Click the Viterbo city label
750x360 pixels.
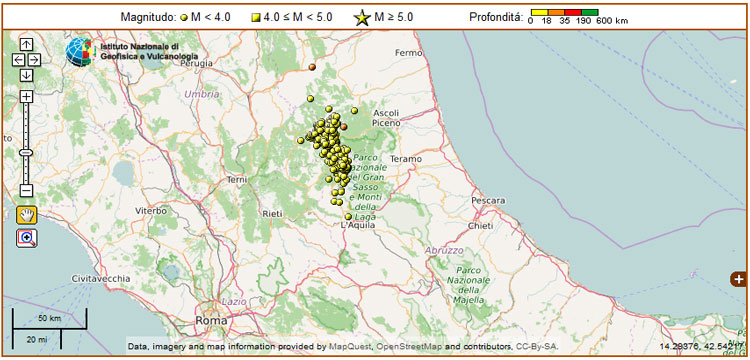point(151,210)
